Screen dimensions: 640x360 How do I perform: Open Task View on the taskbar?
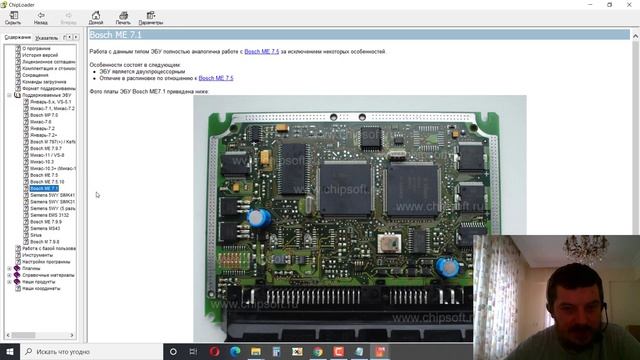coord(193,351)
